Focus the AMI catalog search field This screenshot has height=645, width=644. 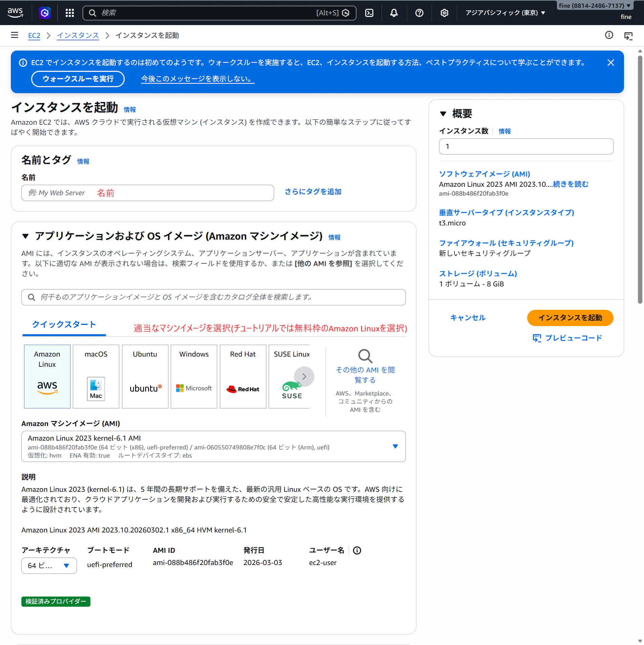pyautogui.click(x=213, y=297)
